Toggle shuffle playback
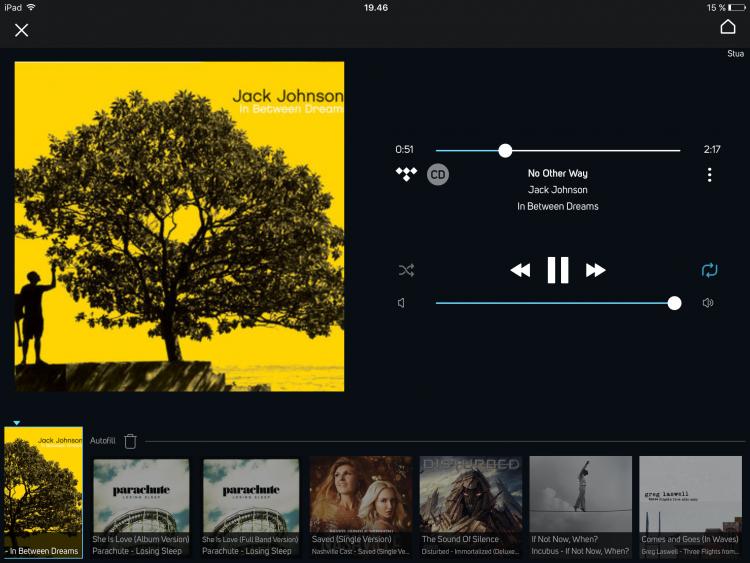The width and height of the screenshot is (750, 563). [x=406, y=270]
